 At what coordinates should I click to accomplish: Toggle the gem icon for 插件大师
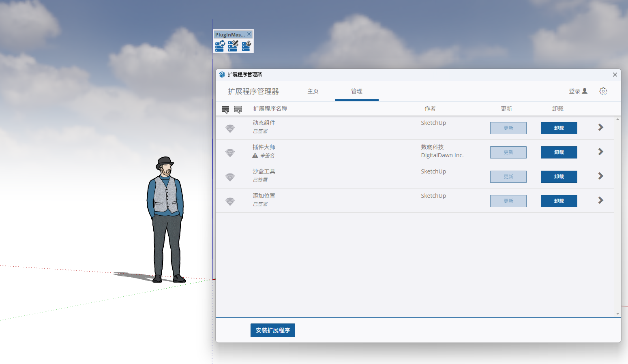pos(230,153)
